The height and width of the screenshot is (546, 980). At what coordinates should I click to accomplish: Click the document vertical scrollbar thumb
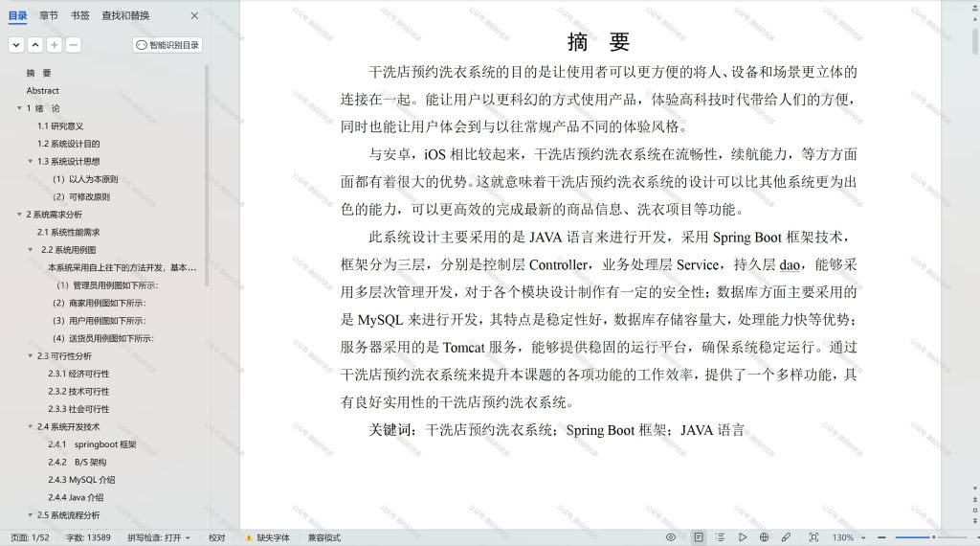pos(975,40)
